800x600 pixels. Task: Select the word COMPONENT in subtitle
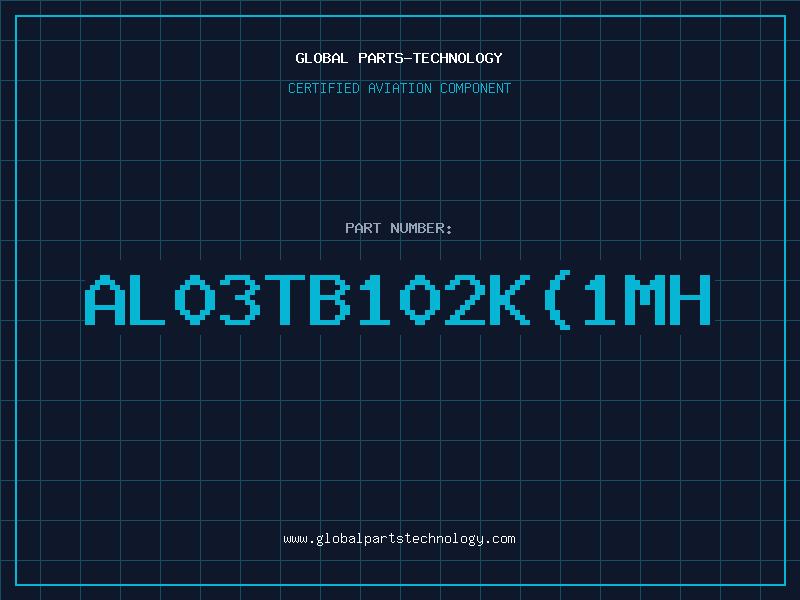pos(476,88)
